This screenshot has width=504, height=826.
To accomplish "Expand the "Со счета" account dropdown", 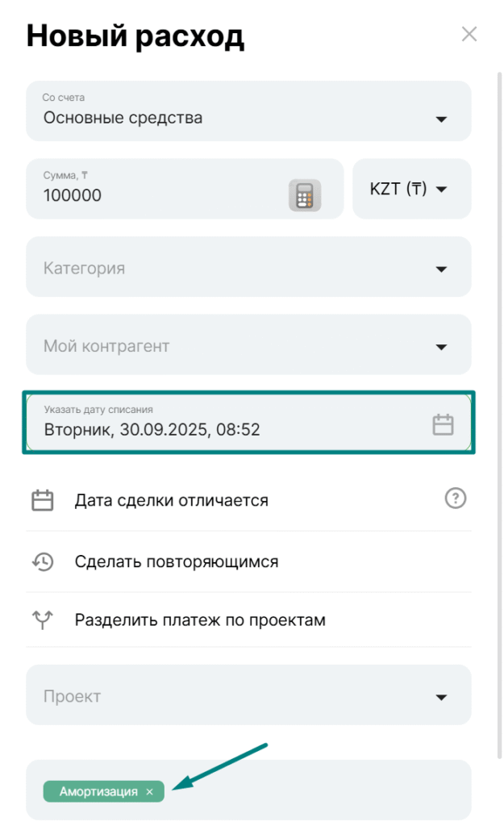I will tap(440, 119).
